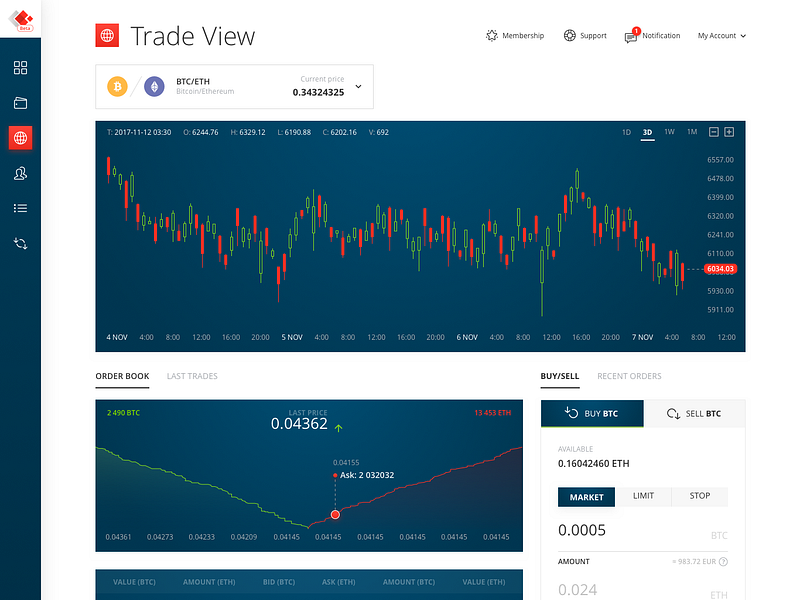Open the BTC/ETH pair selector chevron

[357, 87]
